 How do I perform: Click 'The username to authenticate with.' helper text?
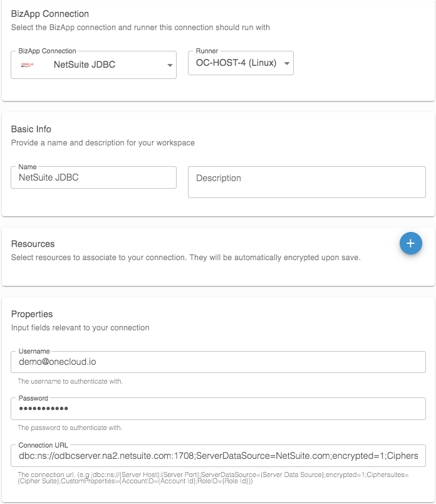tap(70, 381)
